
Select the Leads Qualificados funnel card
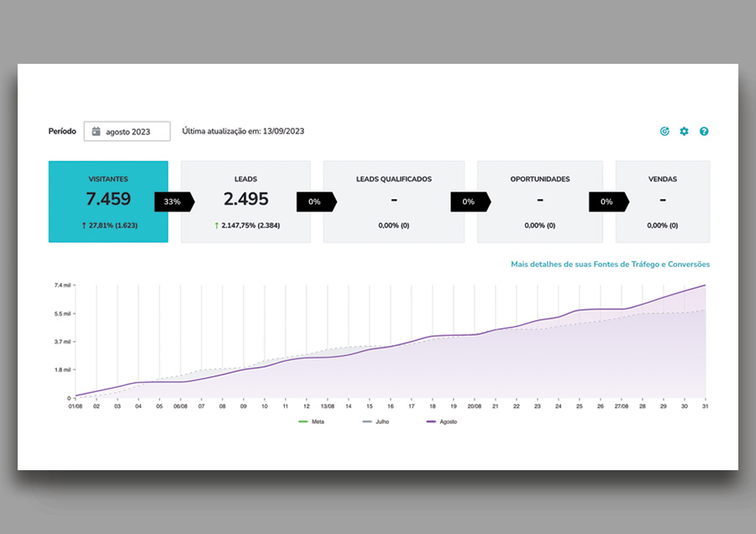pyautogui.click(x=393, y=202)
